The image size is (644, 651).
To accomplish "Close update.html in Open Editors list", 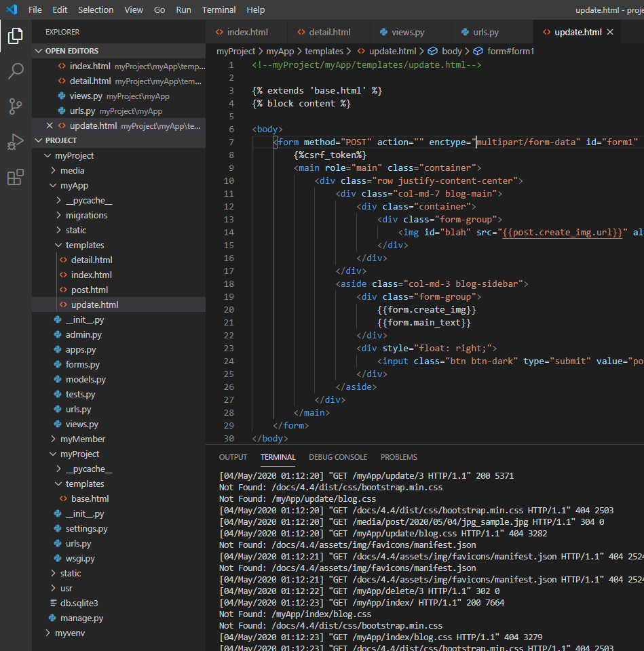I will click(x=49, y=125).
